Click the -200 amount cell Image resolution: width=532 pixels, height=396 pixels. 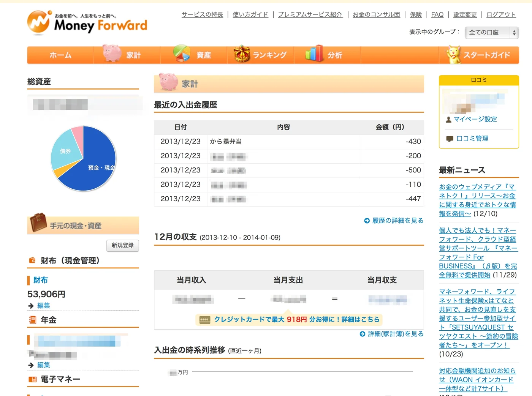(392, 156)
